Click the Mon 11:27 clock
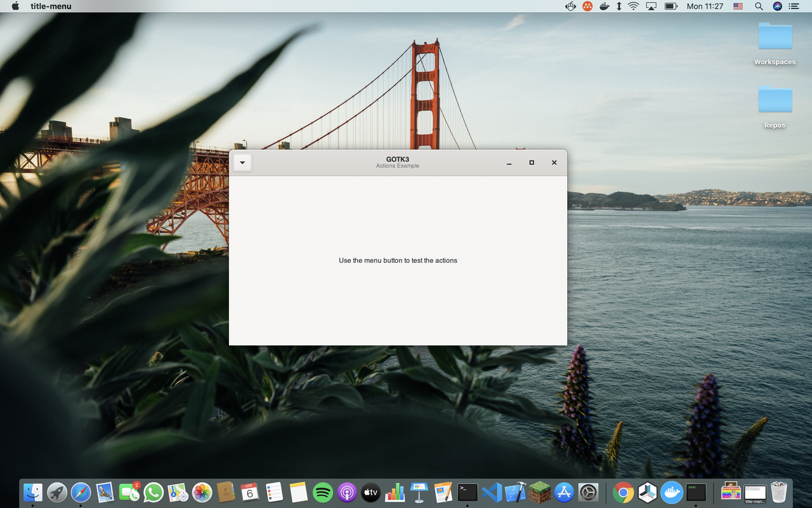This screenshot has width=812, height=508. (705, 6)
